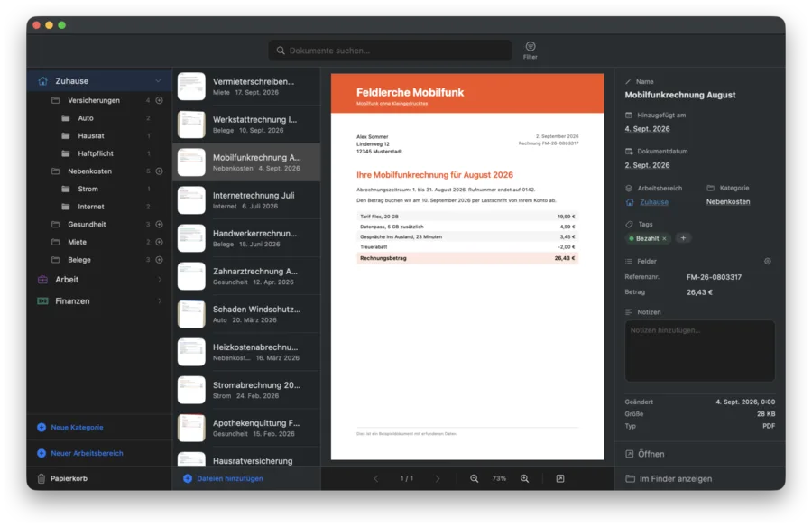Open the Filter icon beside search
This screenshot has width=812, height=527.
530,51
